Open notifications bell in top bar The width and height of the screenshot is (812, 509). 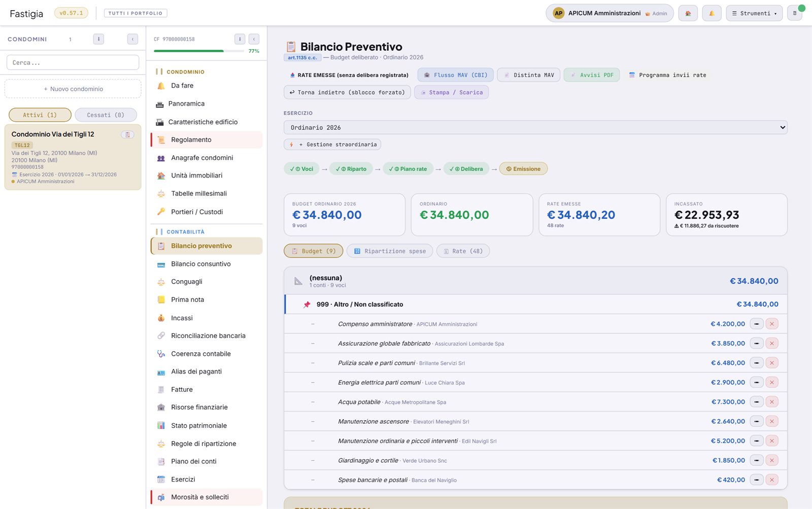coord(712,13)
